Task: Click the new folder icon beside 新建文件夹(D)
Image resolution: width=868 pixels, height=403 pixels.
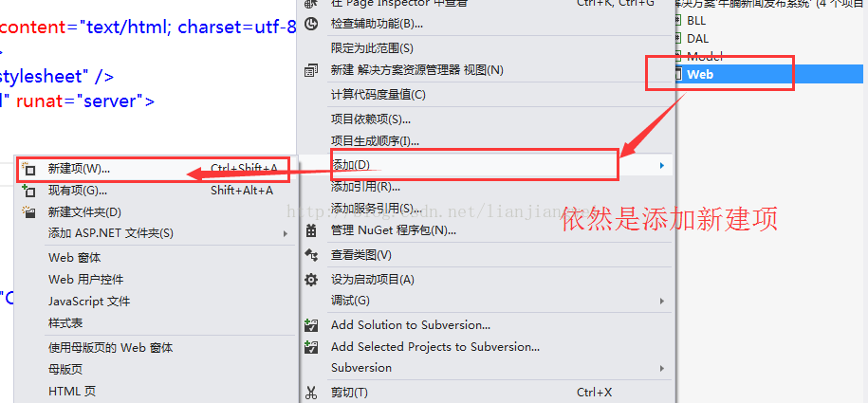Action: point(28,212)
